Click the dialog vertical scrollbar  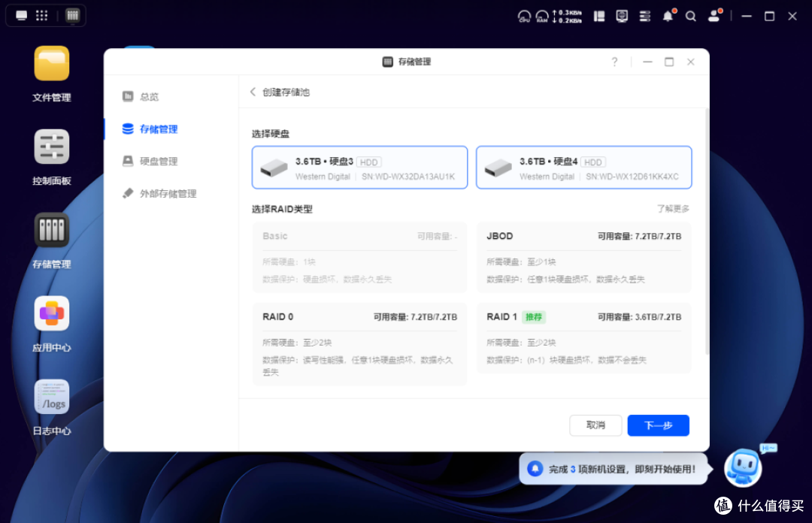pos(706,232)
